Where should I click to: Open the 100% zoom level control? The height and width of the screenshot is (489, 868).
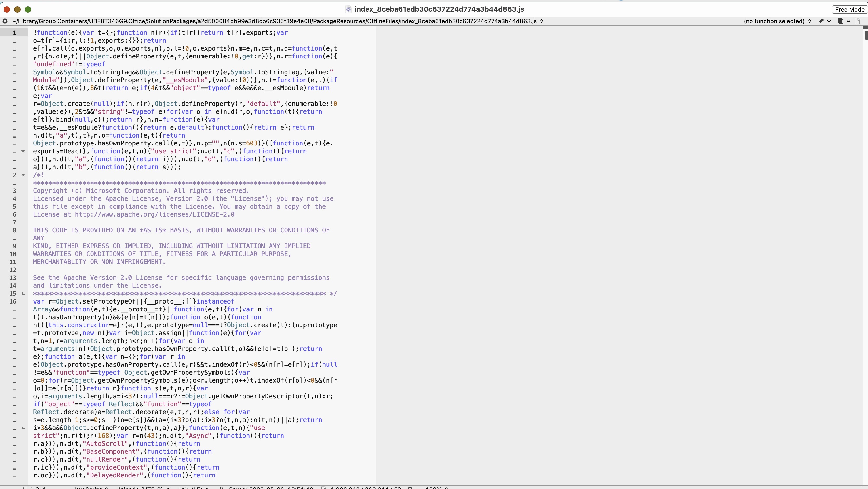(436, 488)
